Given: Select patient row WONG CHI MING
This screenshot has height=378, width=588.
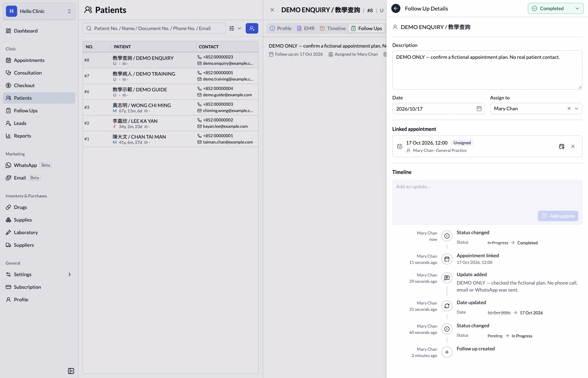Looking at the screenshot, I should click(170, 107).
